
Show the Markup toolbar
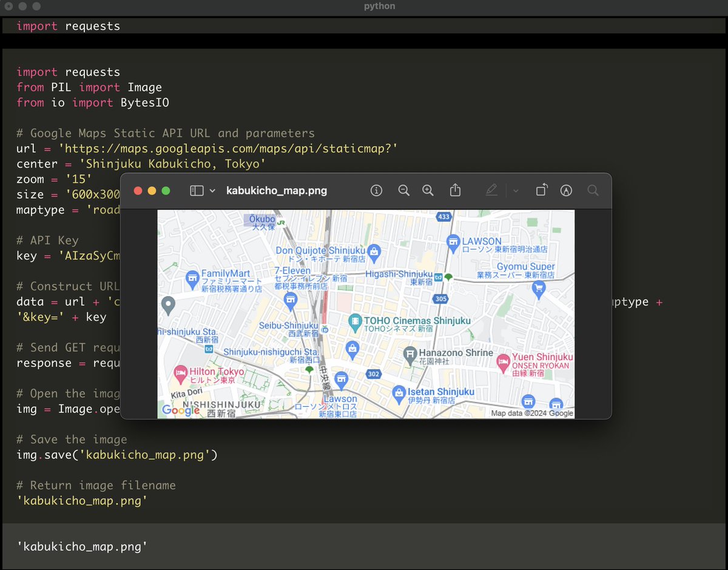tap(566, 191)
